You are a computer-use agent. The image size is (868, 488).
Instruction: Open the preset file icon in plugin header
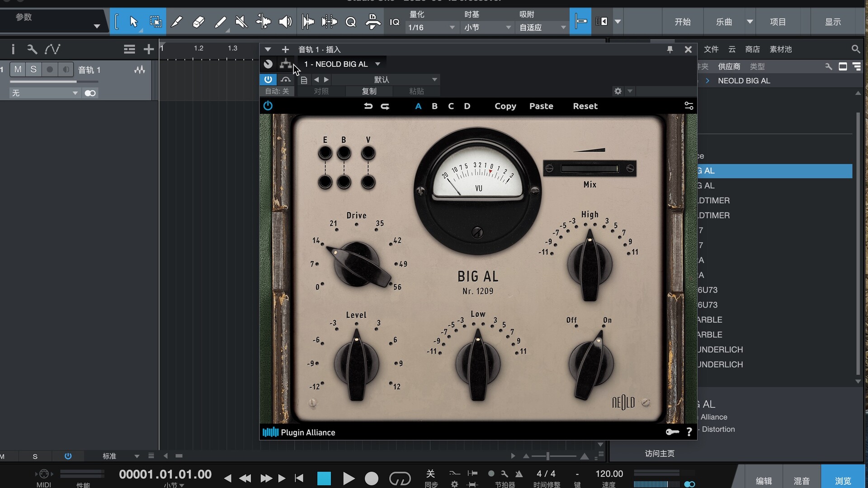coord(304,80)
